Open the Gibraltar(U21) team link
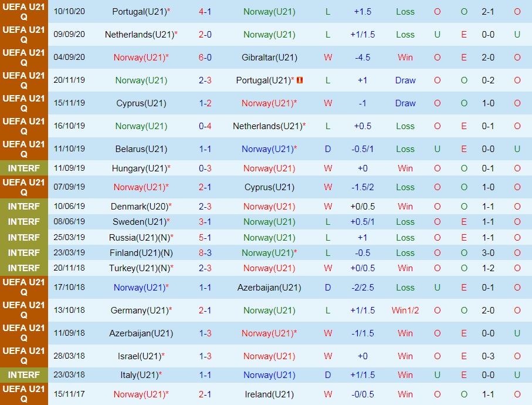532x405 pixels. [x=269, y=58]
